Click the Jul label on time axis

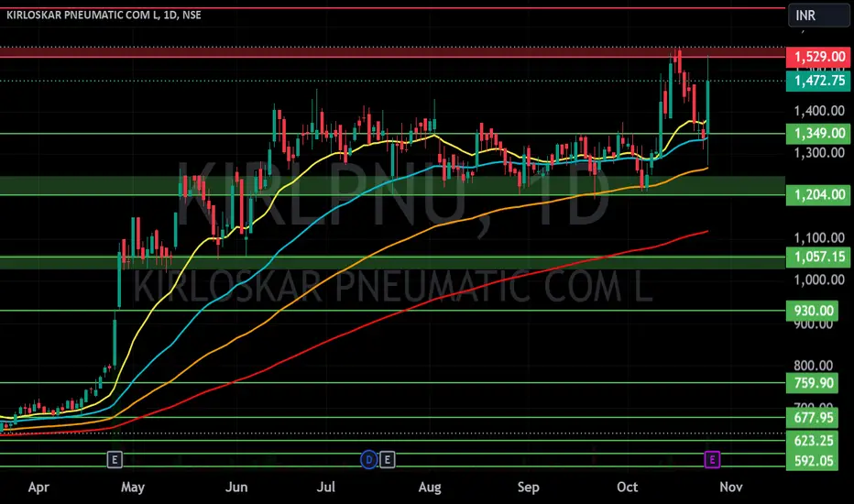[325, 487]
